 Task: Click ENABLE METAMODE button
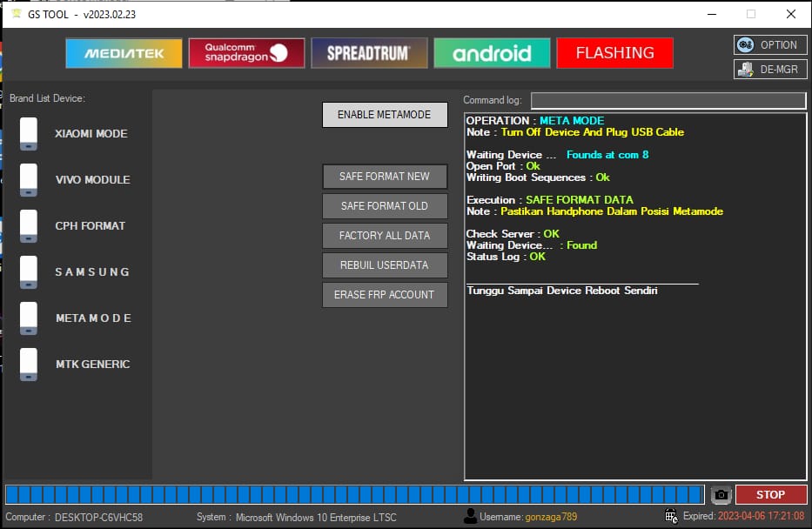coord(385,114)
